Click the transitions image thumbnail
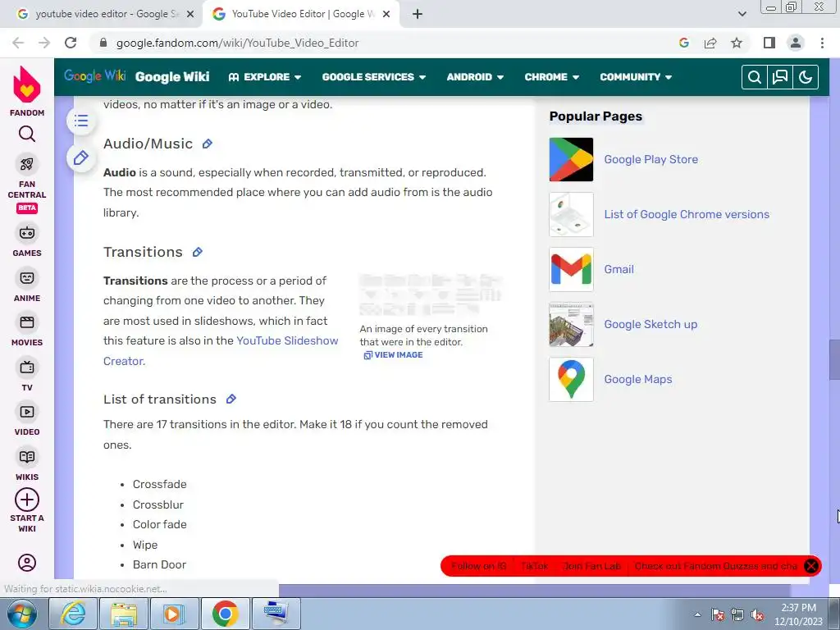The image size is (840, 630). (431, 294)
